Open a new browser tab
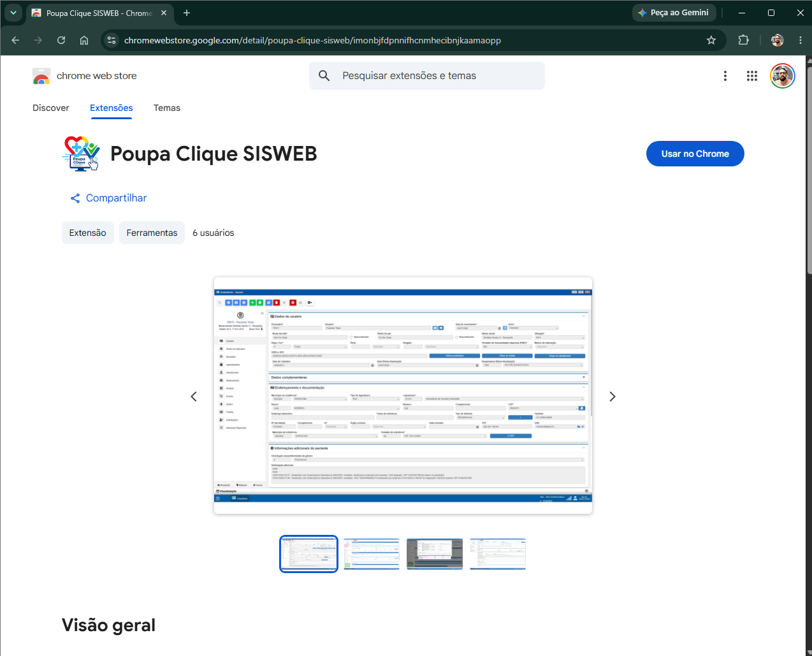Image resolution: width=812 pixels, height=656 pixels. (x=187, y=13)
